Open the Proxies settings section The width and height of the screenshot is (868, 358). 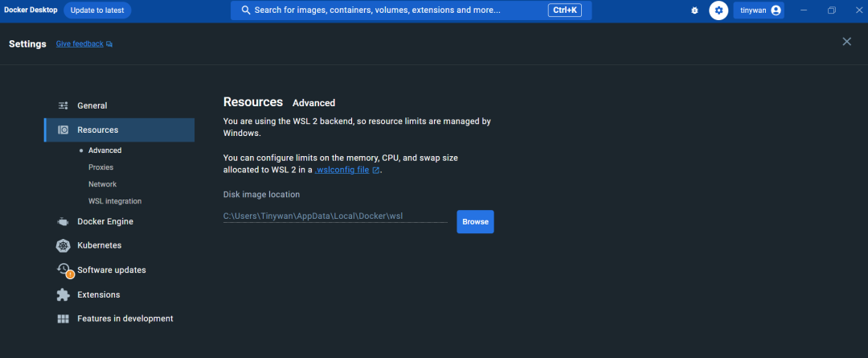coord(100,167)
